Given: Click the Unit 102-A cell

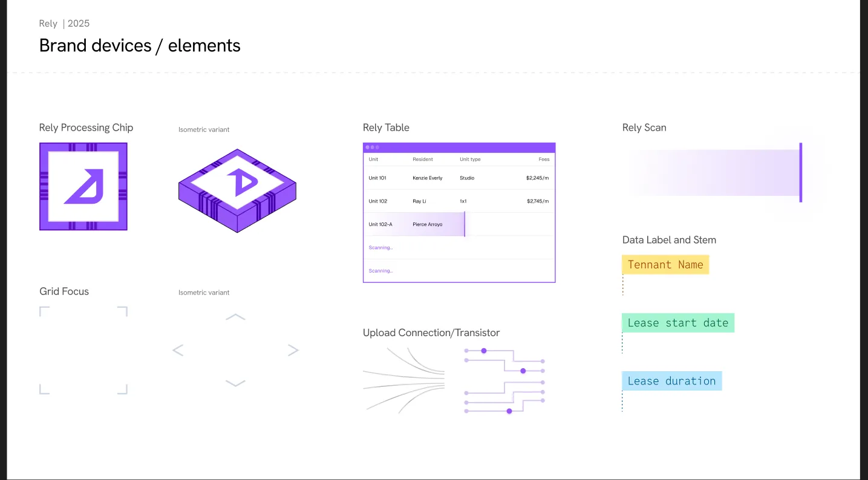Looking at the screenshot, I should pyautogui.click(x=380, y=224).
